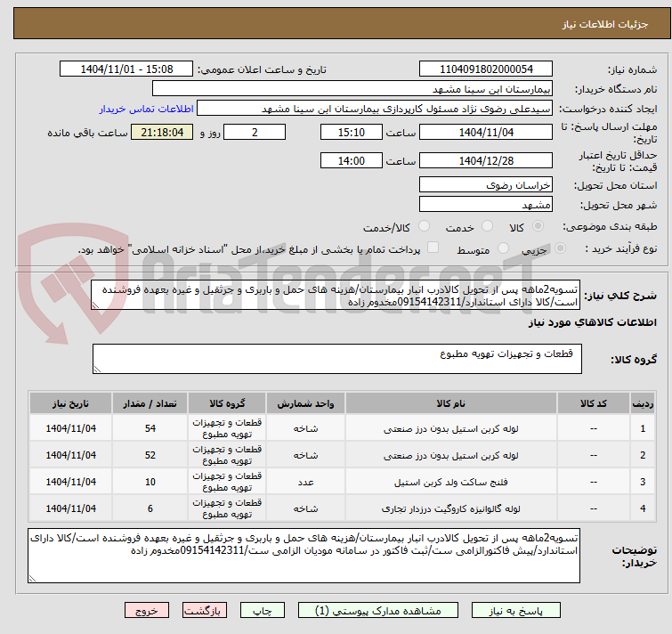Toggle اسناد خزانه اسلامی payment checkbox
672x634 pixels.
click(433, 248)
